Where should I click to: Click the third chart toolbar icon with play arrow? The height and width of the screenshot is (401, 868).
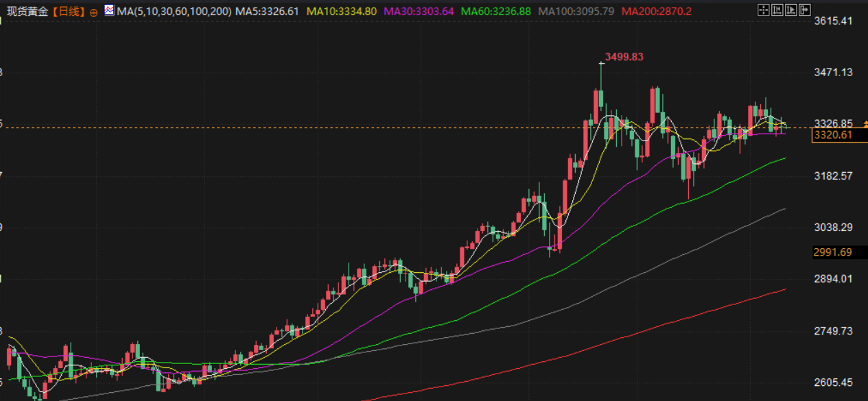tap(790, 10)
